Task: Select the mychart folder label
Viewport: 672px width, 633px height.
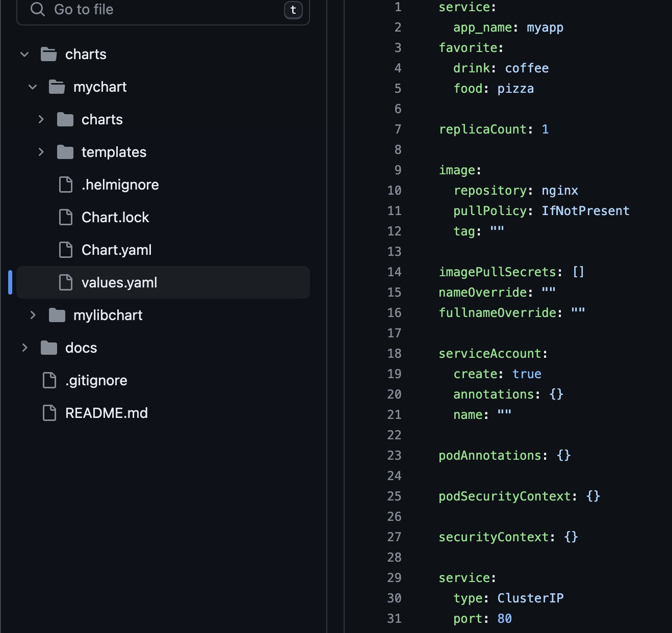Action: pyautogui.click(x=100, y=87)
